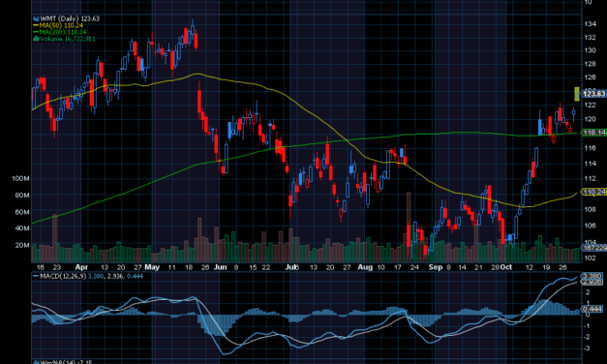Viewport: 607px width, 364px height.
Task: Click the green MA(200) legend line marker
Action: [x=36, y=32]
